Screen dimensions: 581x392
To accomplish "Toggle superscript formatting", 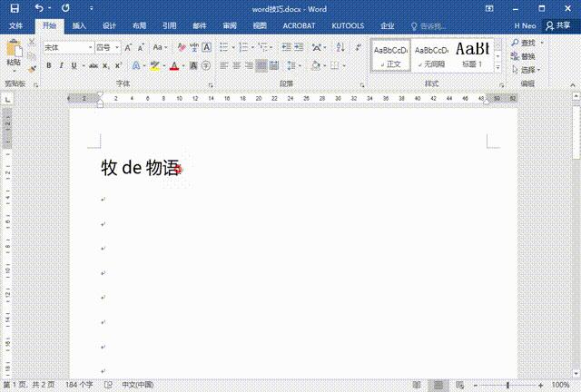I will click(118, 65).
